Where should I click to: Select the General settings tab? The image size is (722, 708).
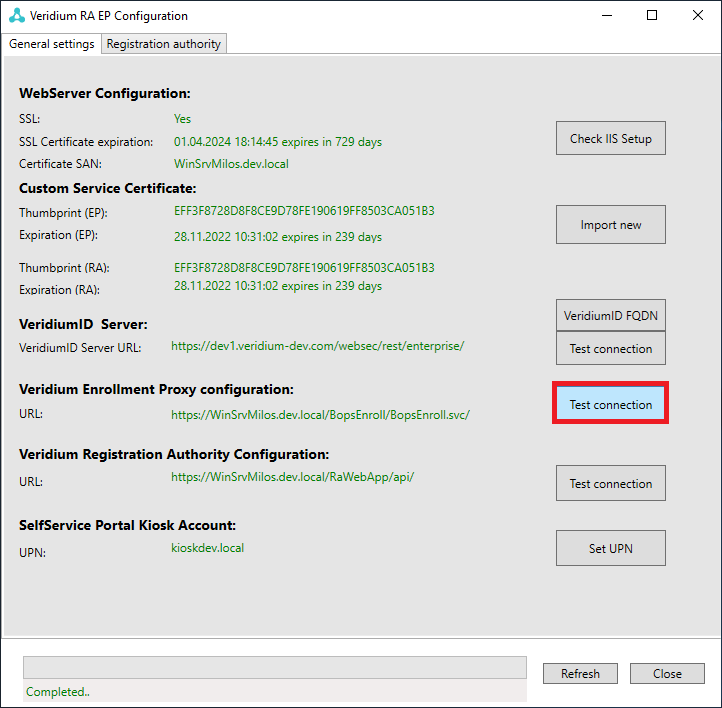(51, 44)
